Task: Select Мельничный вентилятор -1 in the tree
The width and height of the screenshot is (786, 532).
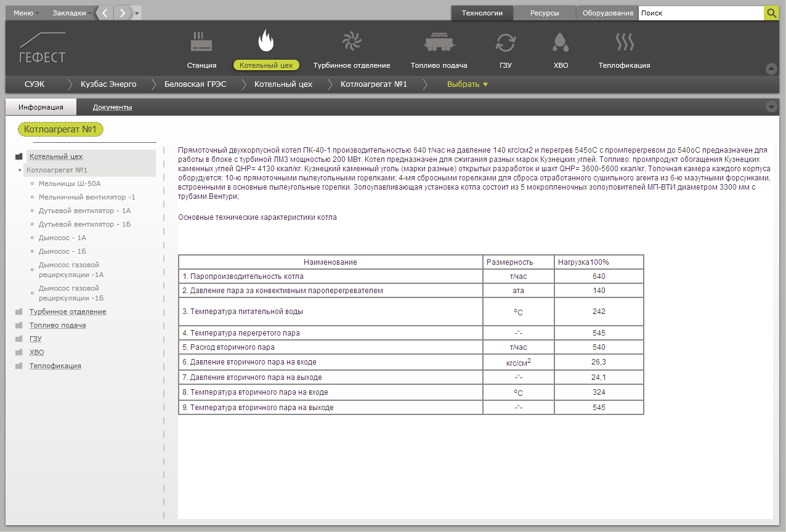Action: point(87,197)
